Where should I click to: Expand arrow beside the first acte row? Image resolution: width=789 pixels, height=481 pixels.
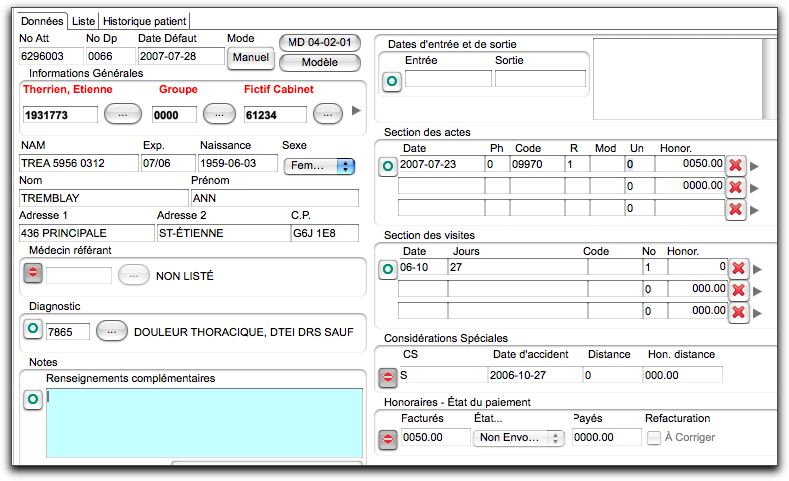(x=756, y=166)
